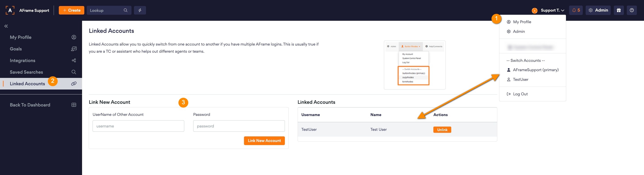This screenshot has height=175, width=644.
Task: Click the -- Switch Accounts -- label
Action: (x=525, y=60)
